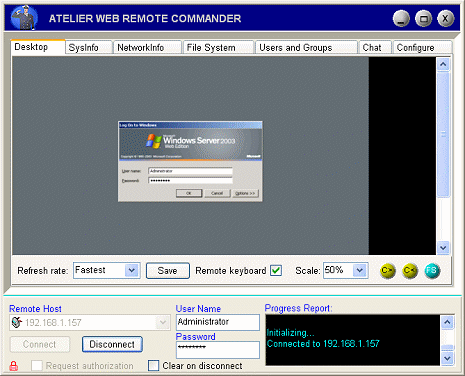Click the 'Progress Report:' label
Screen dimensions: 465x376
tap(298, 308)
